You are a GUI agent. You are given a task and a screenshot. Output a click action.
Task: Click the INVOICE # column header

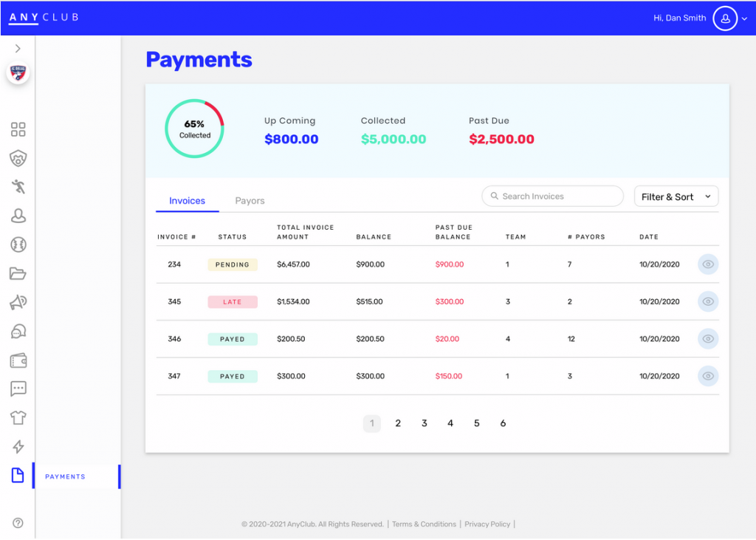click(176, 237)
